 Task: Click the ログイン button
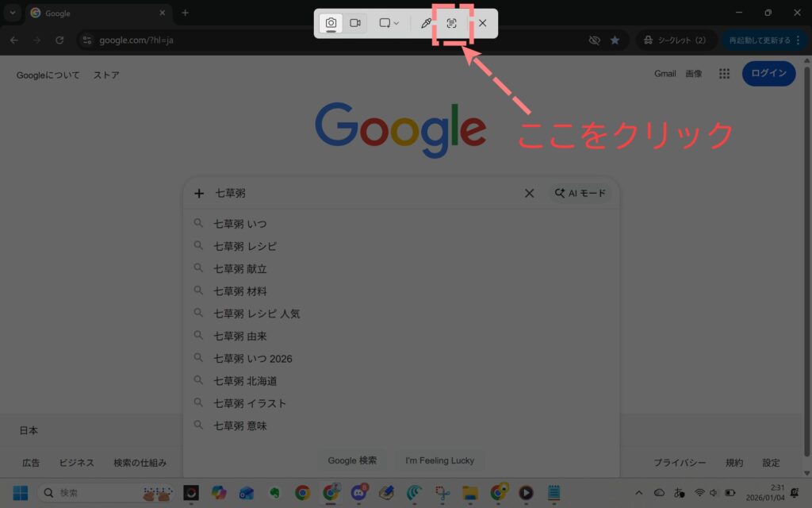[x=768, y=74]
